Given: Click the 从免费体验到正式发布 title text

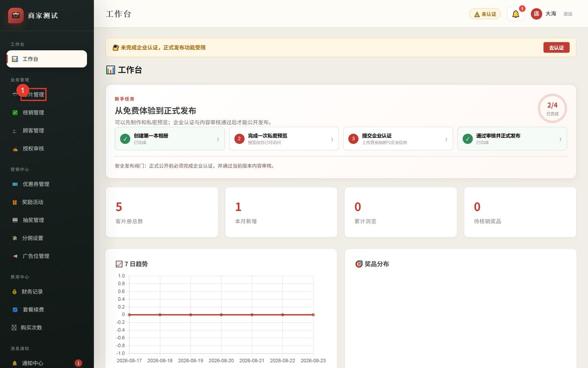Looking at the screenshot, I should (x=156, y=111).
